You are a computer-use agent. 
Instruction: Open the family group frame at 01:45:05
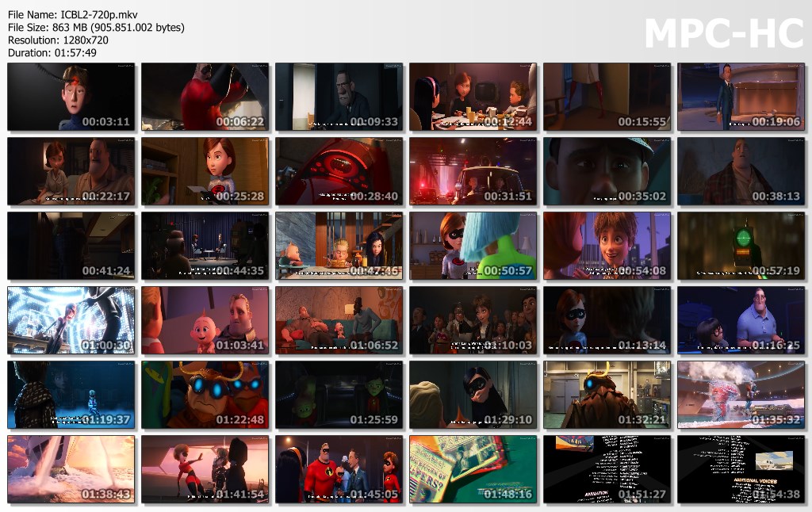click(339, 469)
